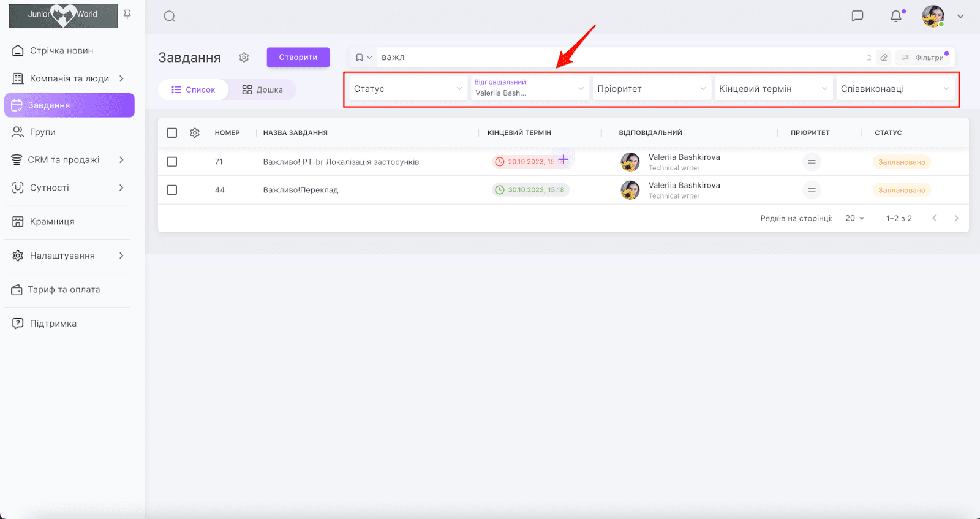
Task: Toggle the select-all checkbox in table header
Action: click(172, 133)
